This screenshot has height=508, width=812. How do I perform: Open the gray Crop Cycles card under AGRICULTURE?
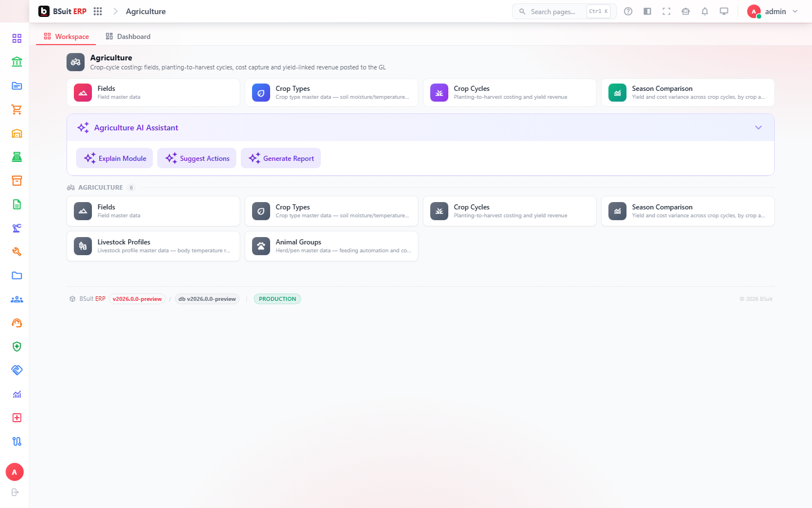point(510,211)
